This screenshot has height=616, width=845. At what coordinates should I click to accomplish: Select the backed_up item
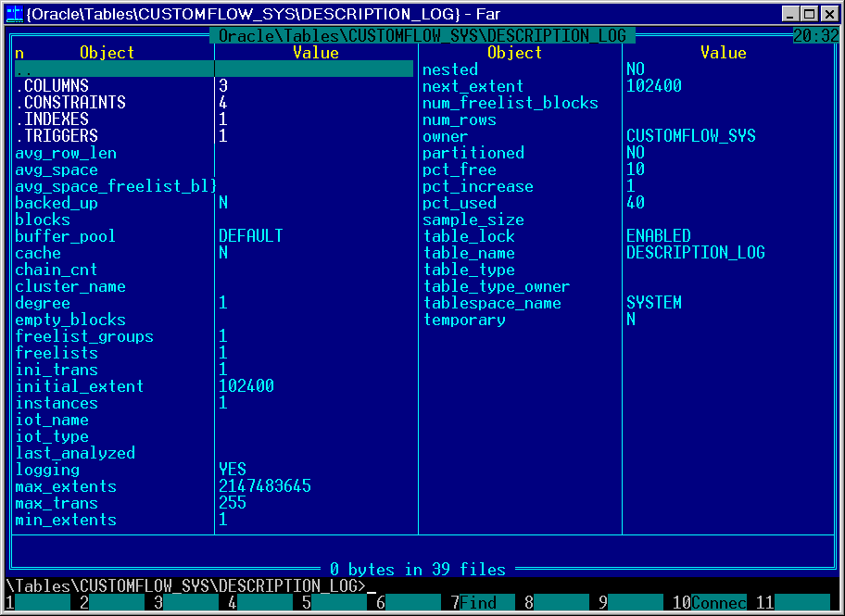[57, 203]
